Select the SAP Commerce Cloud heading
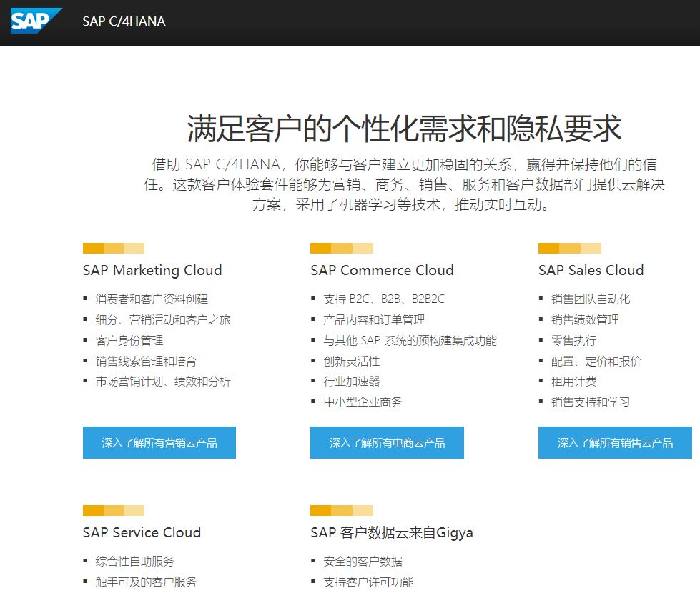Screen dimensions: 700x593 coord(382,270)
